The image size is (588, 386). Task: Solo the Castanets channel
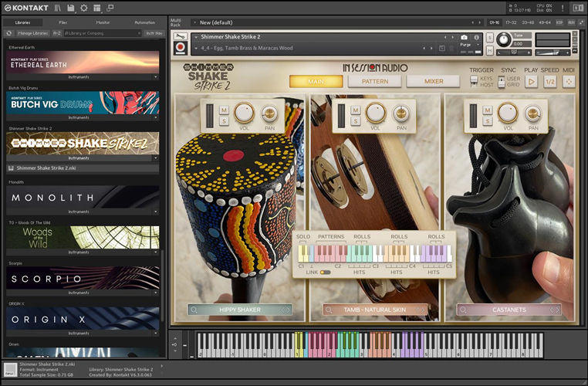(488, 120)
